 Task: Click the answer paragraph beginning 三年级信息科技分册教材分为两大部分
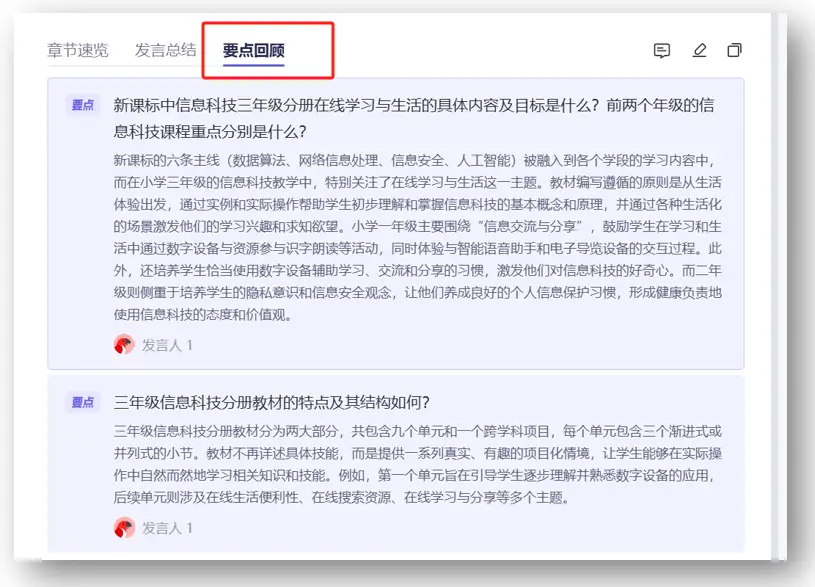tap(418, 464)
